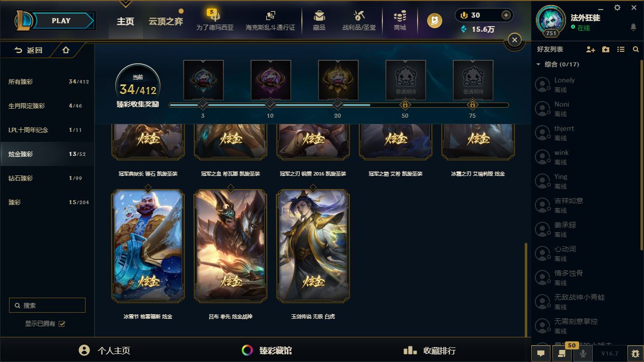Click the add friend icon
The width and height of the screenshot is (644, 362).
click(x=591, y=49)
